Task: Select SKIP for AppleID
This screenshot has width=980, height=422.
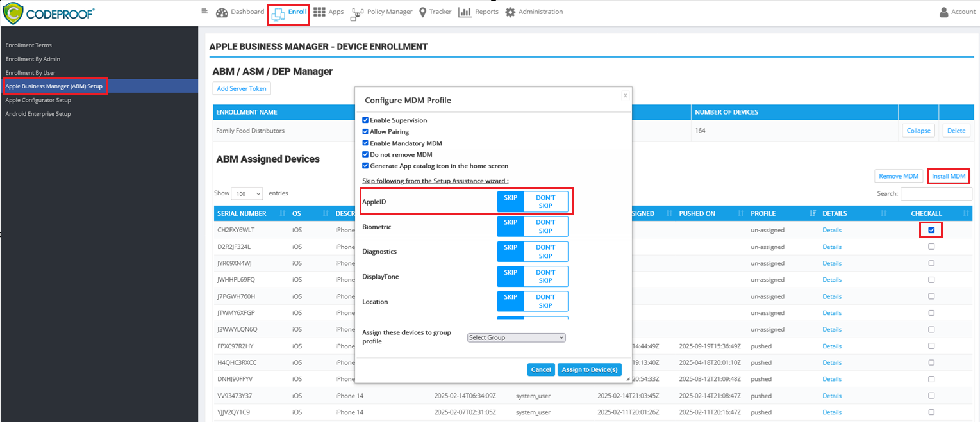Action: coord(511,202)
